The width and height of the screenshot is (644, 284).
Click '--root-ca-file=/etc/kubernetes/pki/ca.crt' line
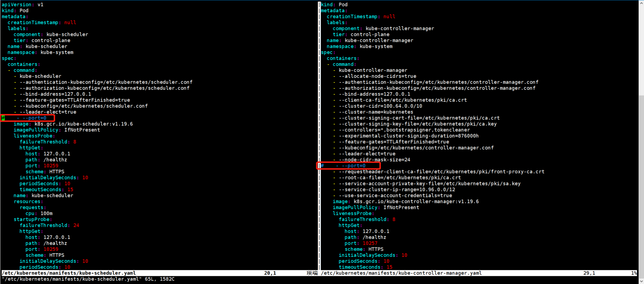coord(400,178)
